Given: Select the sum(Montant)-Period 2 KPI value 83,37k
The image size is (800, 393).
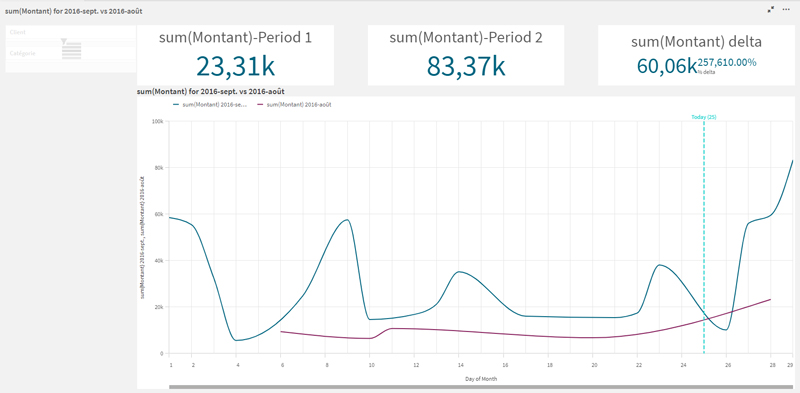Looking at the screenshot, I should click(x=466, y=66).
